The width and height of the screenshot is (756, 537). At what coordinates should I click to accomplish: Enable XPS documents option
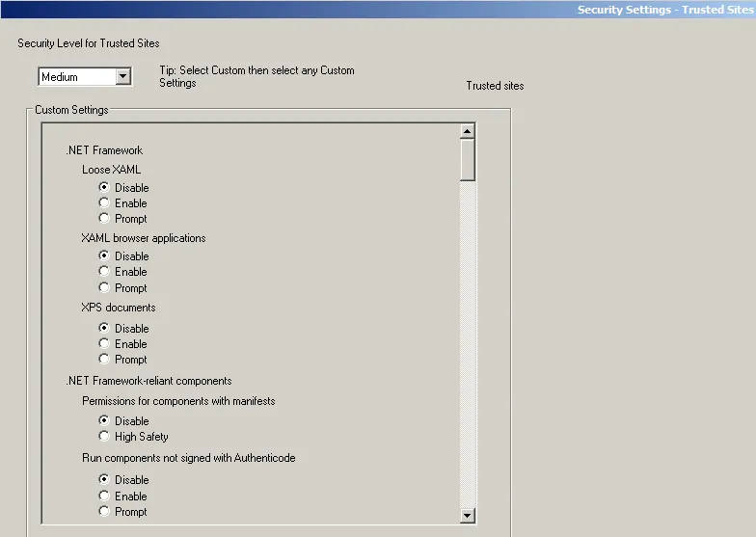pos(104,343)
